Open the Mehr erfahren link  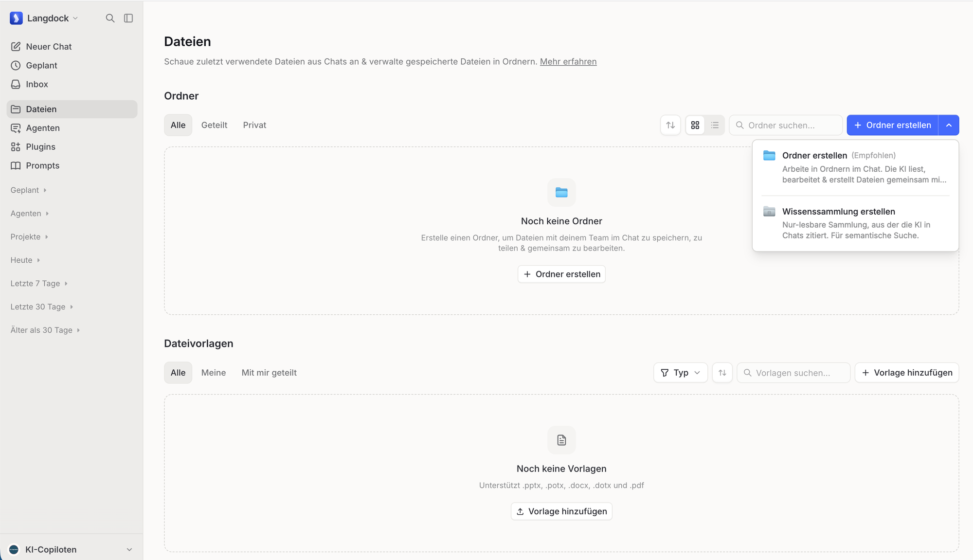point(568,62)
